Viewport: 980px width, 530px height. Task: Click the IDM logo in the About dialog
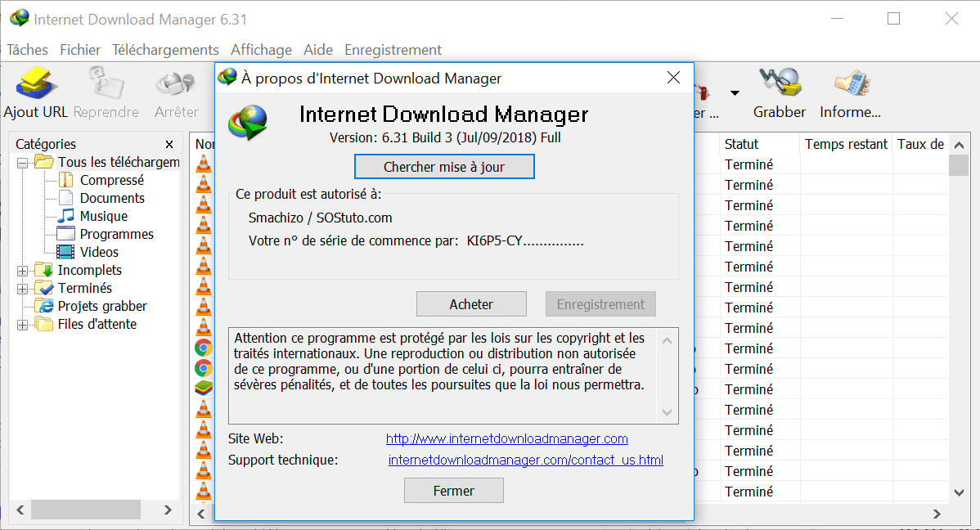click(248, 122)
